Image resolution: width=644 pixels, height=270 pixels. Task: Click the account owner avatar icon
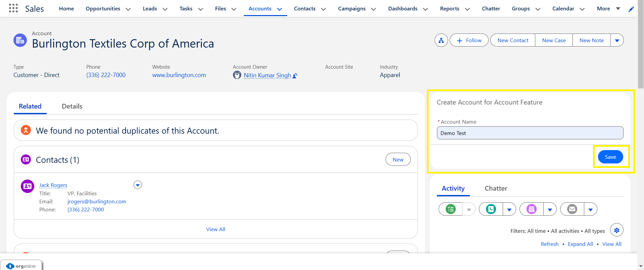click(x=237, y=75)
